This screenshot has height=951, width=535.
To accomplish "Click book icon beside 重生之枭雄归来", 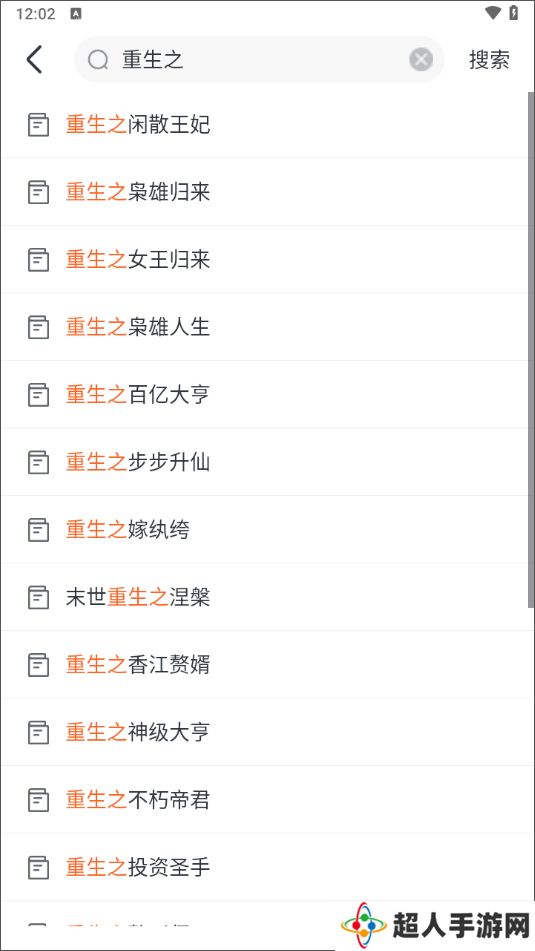I will [x=38, y=192].
